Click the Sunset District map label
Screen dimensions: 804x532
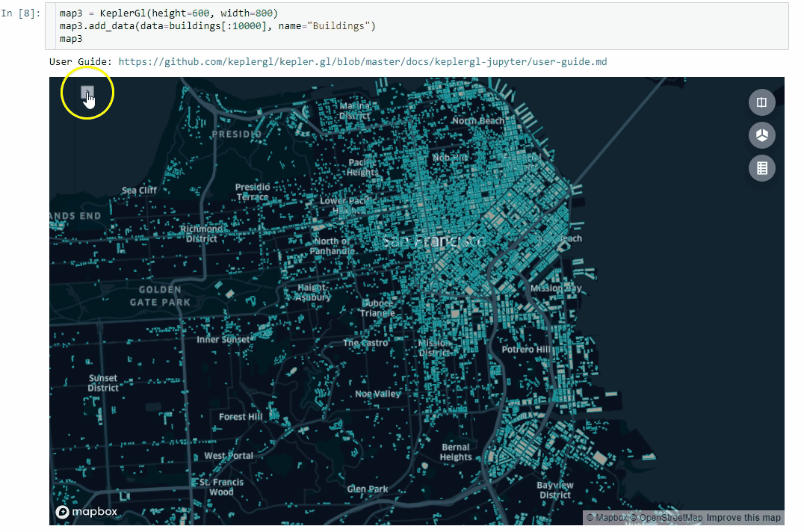[102, 383]
